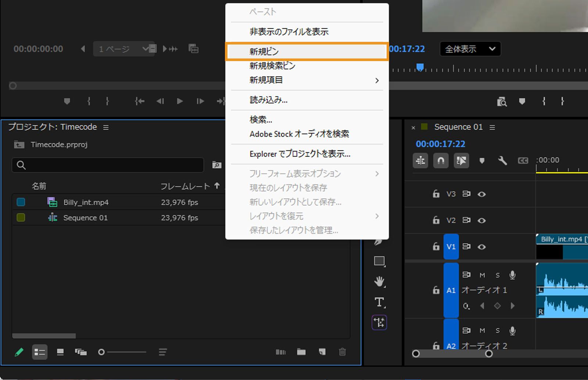The height and width of the screenshot is (380, 588).
Task: Add a marker in the Sequence 01 timeline
Action: coord(482,161)
